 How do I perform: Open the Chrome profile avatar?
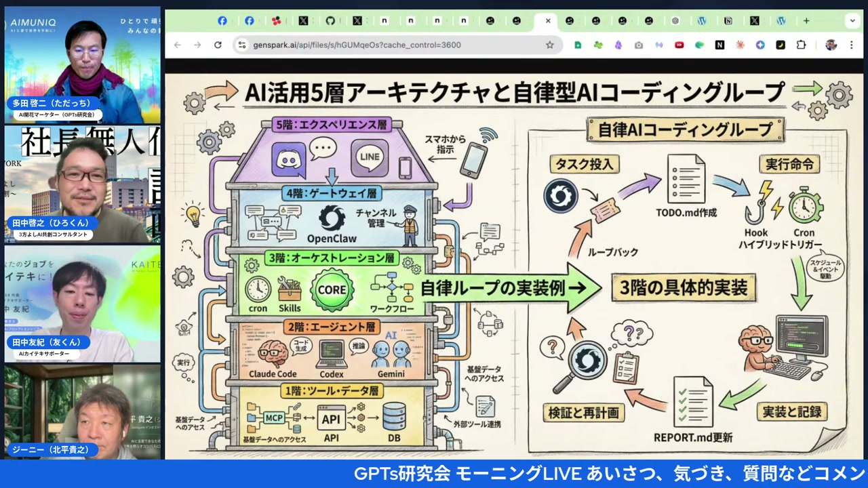pos(831,45)
